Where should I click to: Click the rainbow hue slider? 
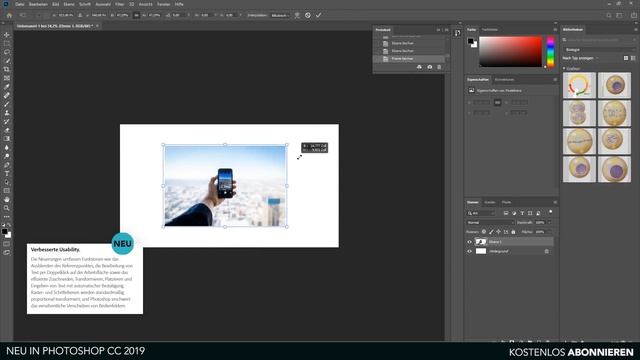point(550,51)
